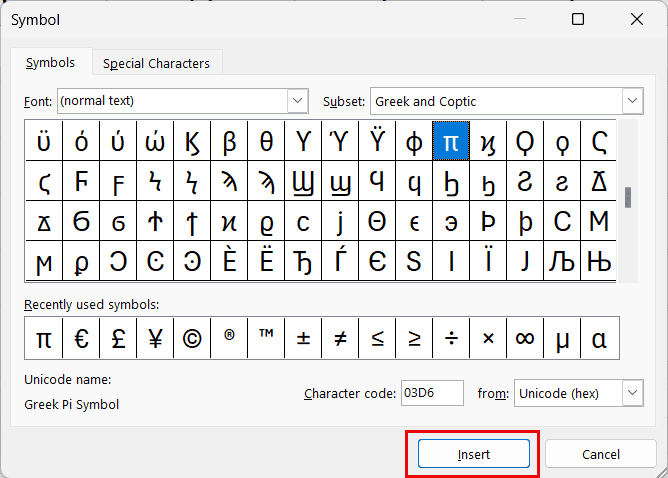Select the pound sterling symbol in recents
The image size is (668, 478).
[x=118, y=339]
